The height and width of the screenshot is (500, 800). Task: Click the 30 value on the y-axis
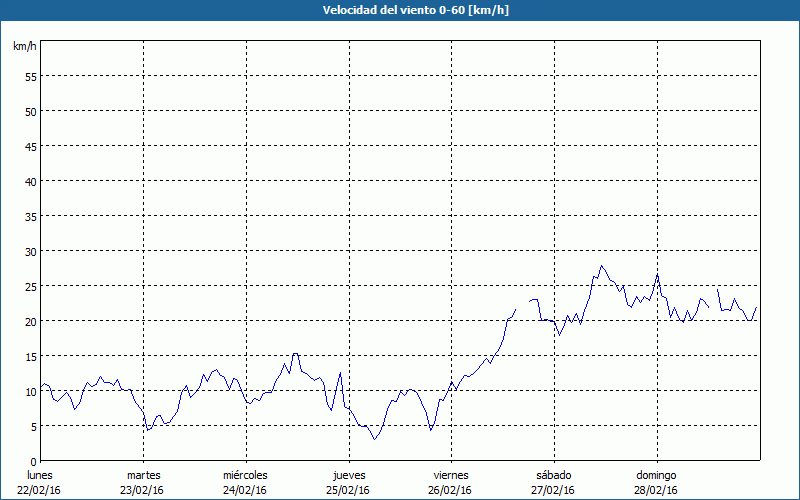(x=30, y=251)
